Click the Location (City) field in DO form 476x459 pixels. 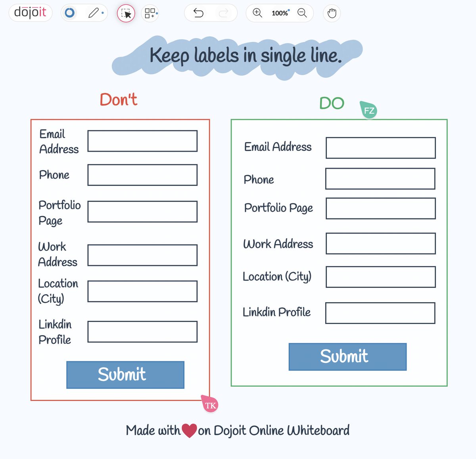click(x=381, y=277)
